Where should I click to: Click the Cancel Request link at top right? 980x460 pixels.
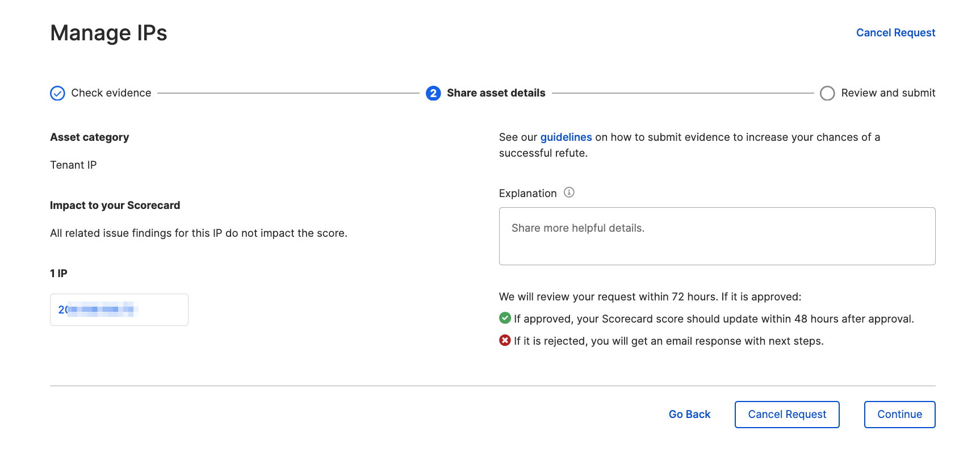[895, 33]
